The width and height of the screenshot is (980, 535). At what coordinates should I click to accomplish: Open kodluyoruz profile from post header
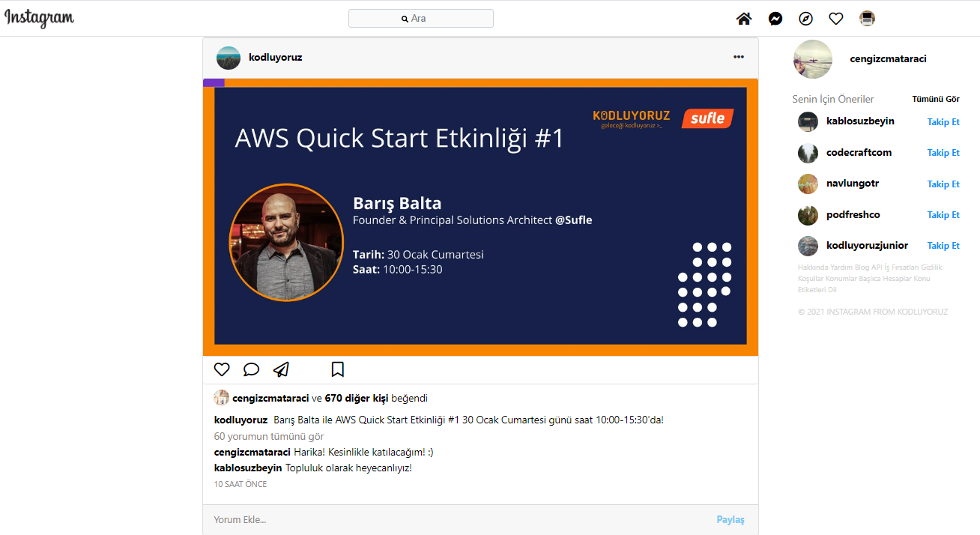275,57
